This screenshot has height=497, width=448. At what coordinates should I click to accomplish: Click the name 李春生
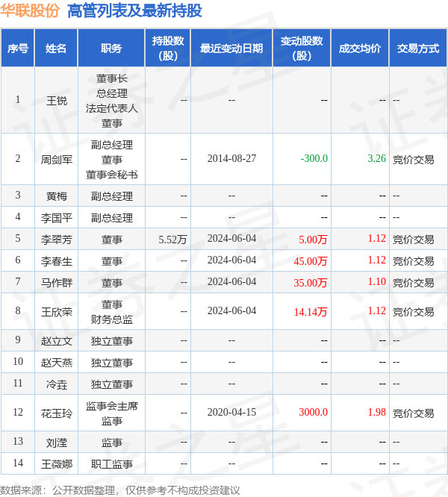pyautogui.click(x=57, y=261)
